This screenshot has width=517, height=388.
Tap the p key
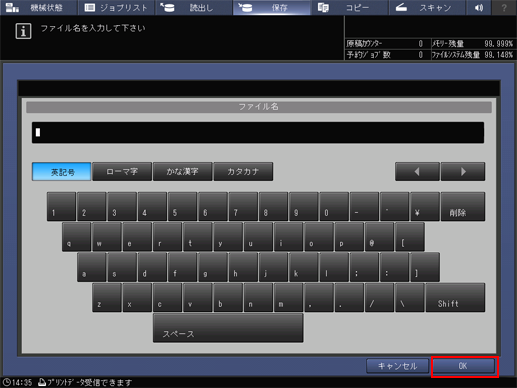click(x=349, y=237)
